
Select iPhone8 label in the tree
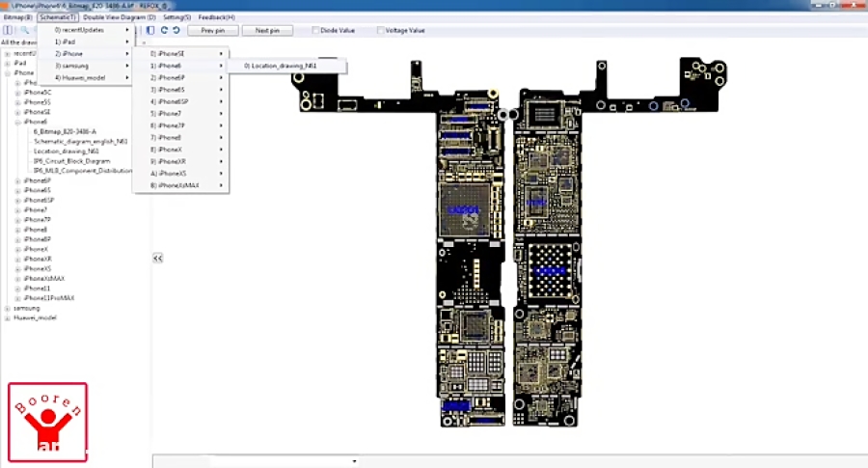click(36, 230)
